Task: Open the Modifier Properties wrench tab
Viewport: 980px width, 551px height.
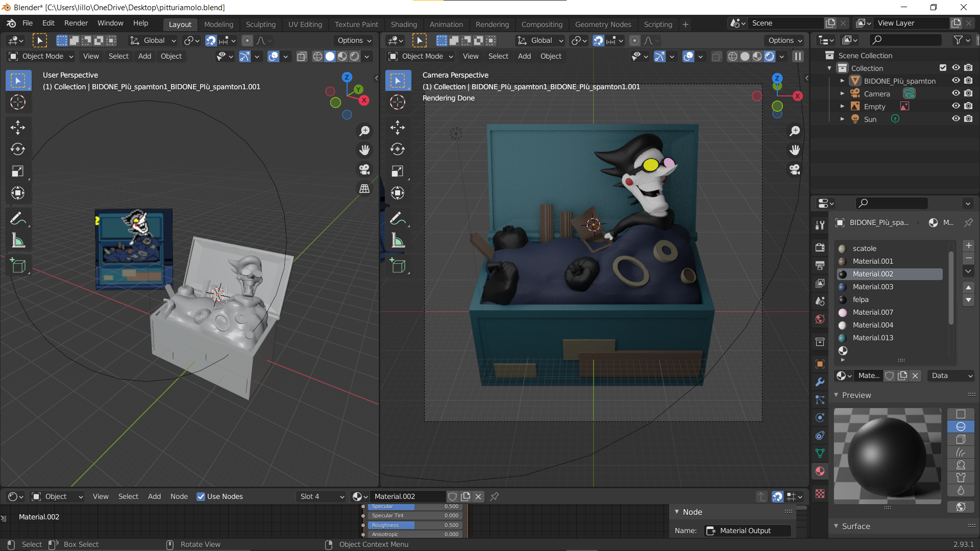Action: 820,382
